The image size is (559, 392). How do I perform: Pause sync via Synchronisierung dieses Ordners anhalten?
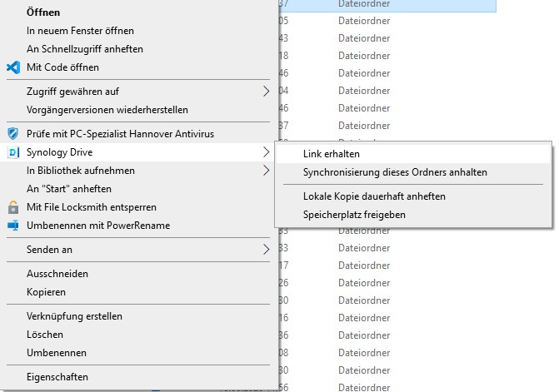point(395,172)
